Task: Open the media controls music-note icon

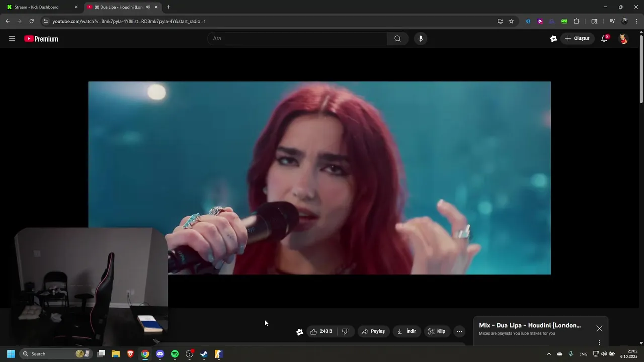Action: (x=612, y=21)
